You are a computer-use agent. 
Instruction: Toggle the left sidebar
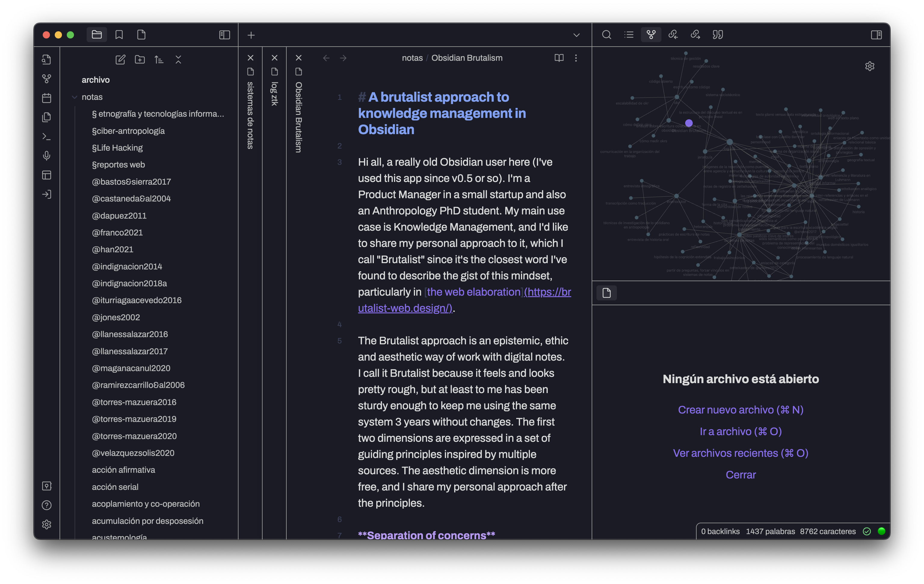point(224,35)
